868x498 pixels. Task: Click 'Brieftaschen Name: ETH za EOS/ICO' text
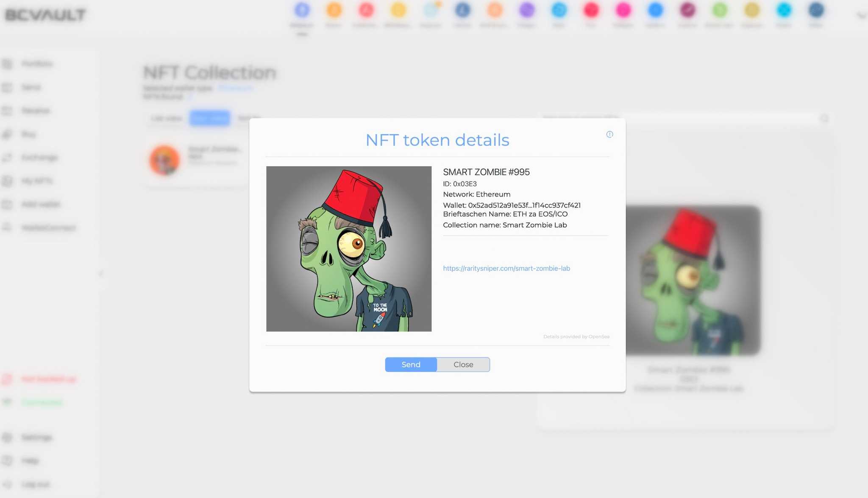pyautogui.click(x=505, y=214)
